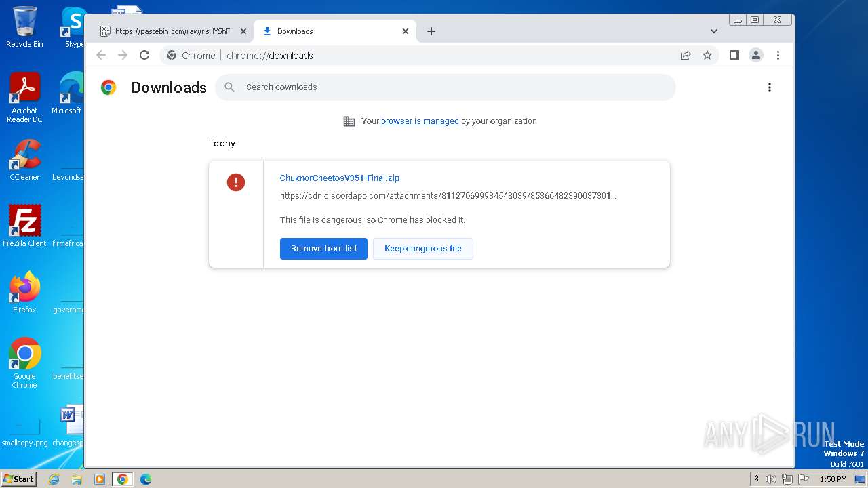This screenshot has height=488, width=868.
Task: Click the Downloads page title
Action: tap(169, 87)
